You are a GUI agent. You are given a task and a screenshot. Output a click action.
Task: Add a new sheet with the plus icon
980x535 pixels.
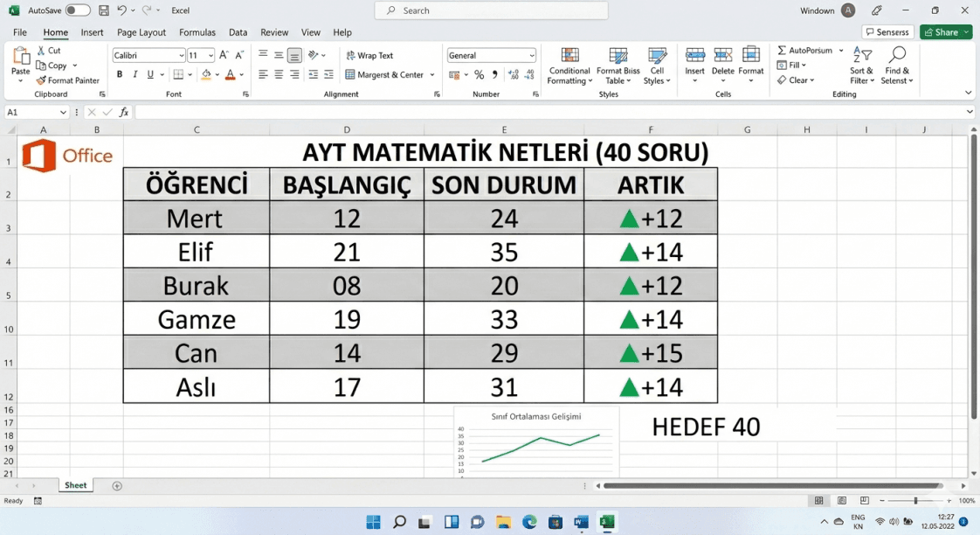pos(117,485)
